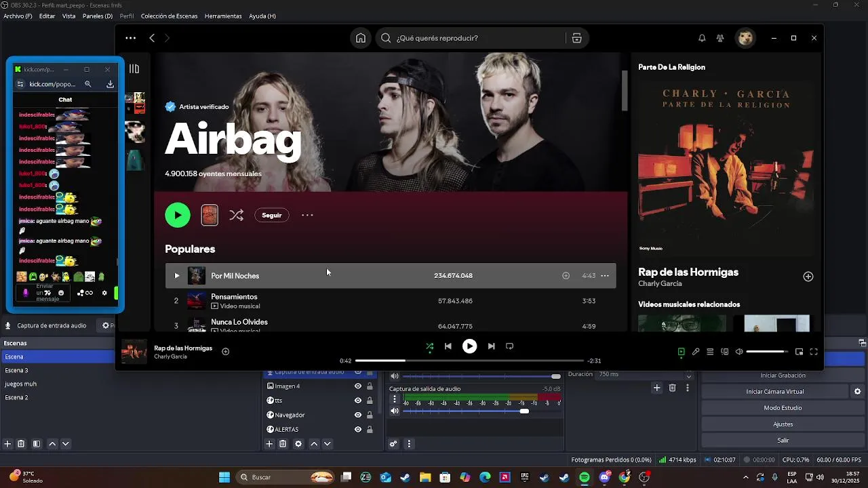This screenshot has width=868, height=488.
Task: Enter Spotify full screen mode
Action: pos(814,352)
